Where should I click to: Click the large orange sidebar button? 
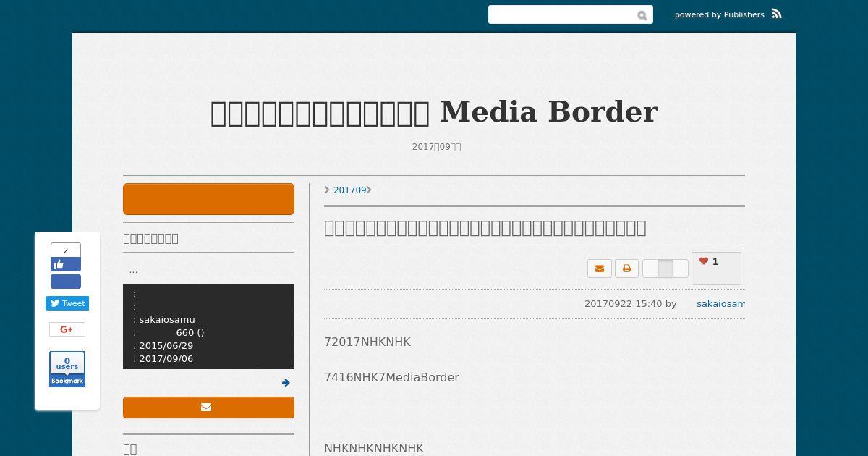coord(208,199)
